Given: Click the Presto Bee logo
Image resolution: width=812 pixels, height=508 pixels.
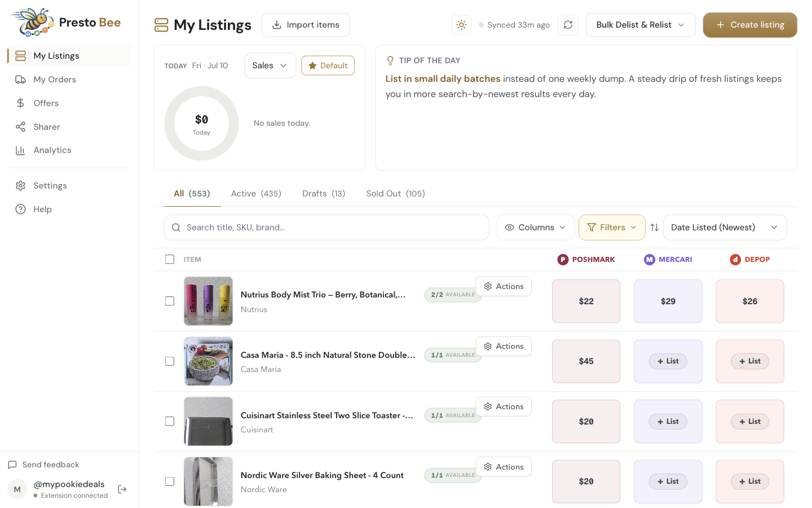Looking at the screenshot, I should point(67,23).
